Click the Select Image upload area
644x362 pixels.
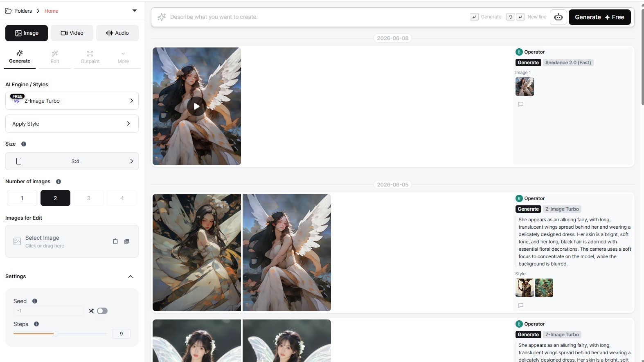coord(72,241)
